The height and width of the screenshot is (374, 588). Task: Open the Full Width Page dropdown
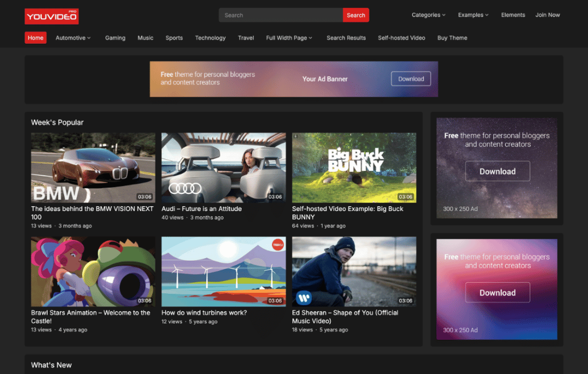pyautogui.click(x=289, y=38)
